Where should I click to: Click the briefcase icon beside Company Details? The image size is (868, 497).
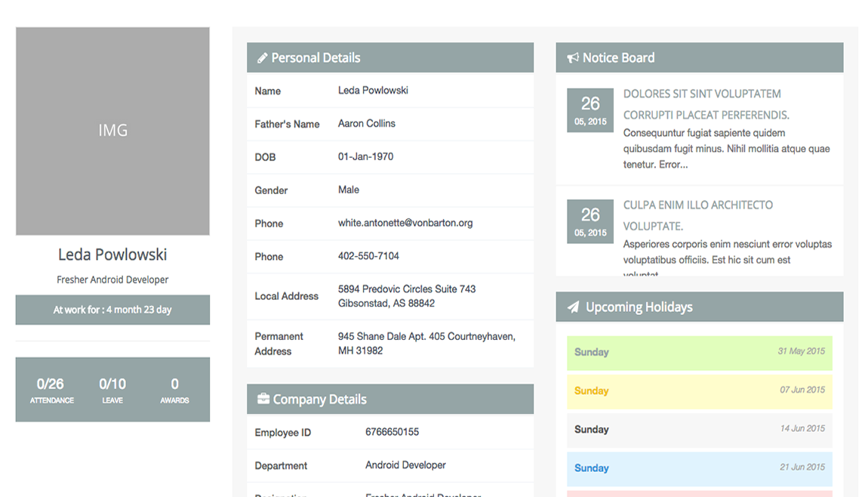263,399
